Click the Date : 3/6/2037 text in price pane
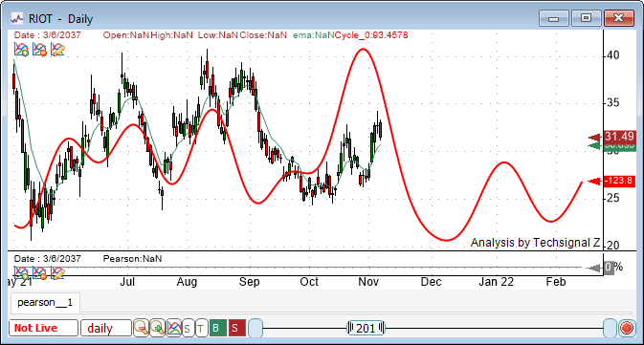 point(48,35)
